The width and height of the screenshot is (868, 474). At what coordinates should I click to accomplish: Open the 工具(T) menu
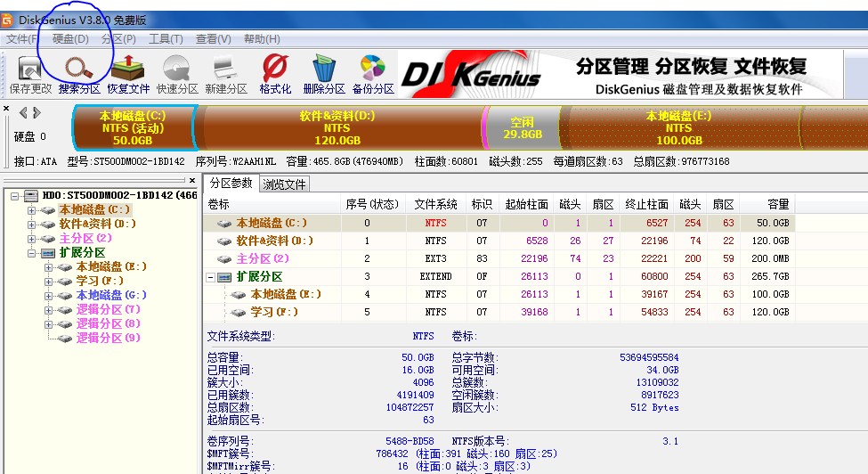click(166, 39)
